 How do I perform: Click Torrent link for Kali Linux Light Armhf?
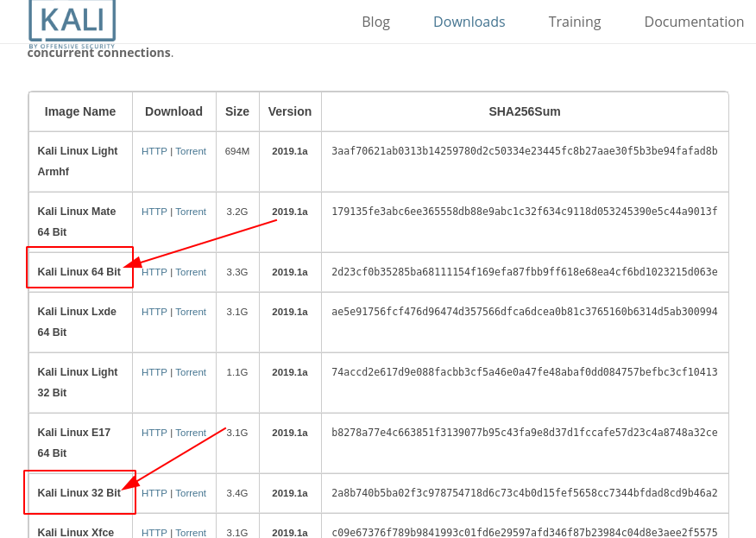point(191,151)
